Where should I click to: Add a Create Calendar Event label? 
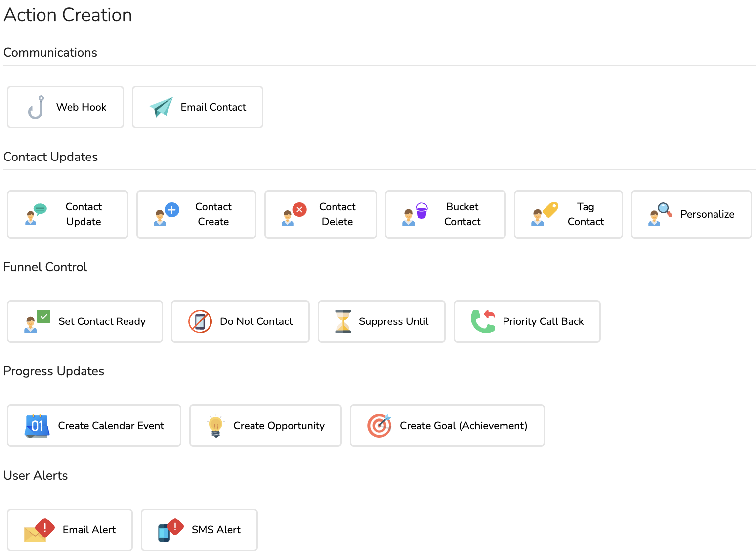pos(111,426)
